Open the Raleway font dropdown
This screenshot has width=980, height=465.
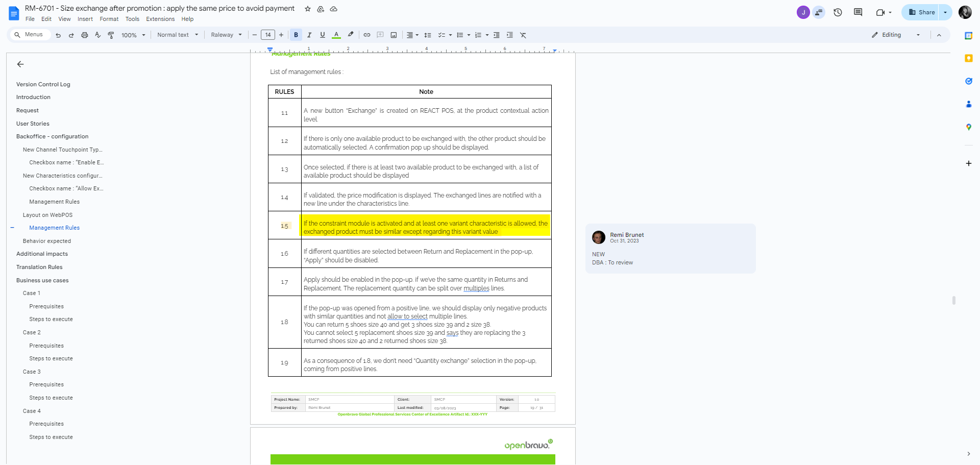point(226,35)
